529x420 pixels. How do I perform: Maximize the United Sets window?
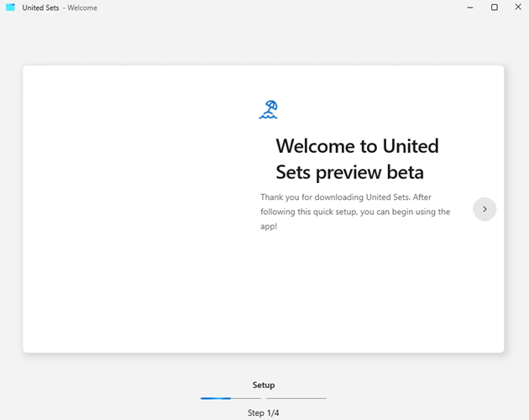[x=495, y=8]
